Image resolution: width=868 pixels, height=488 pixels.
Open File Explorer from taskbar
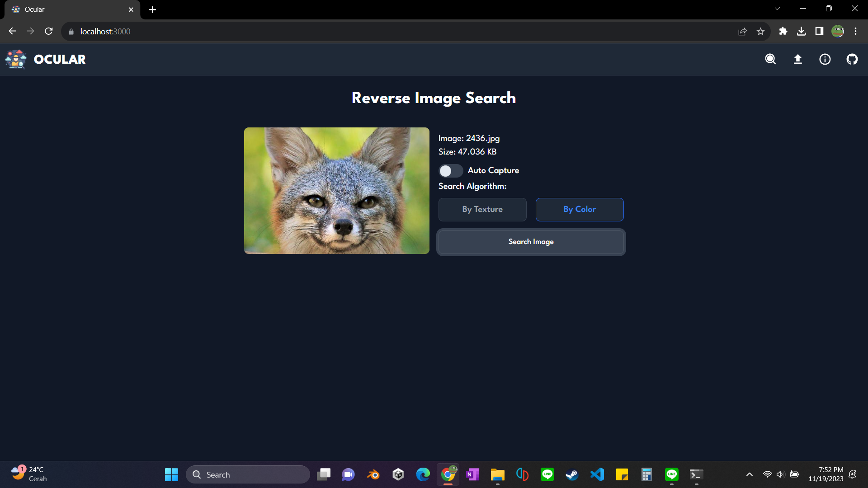click(498, 474)
